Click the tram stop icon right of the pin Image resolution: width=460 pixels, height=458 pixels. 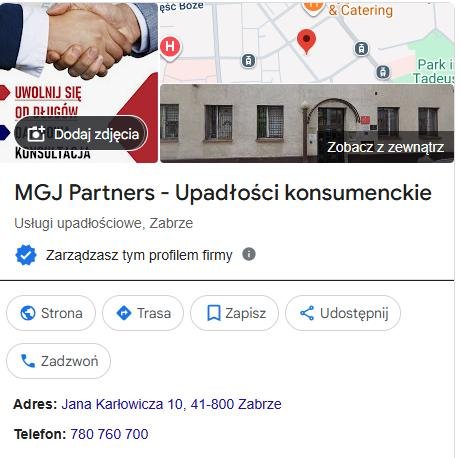[361, 49]
